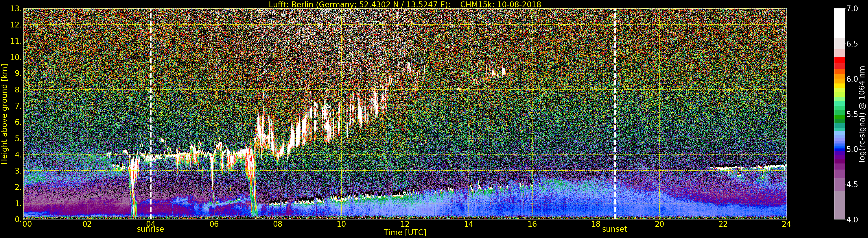The image size is (868, 238).
Task: Click the '22' tick on the time axis
Action: point(723,224)
